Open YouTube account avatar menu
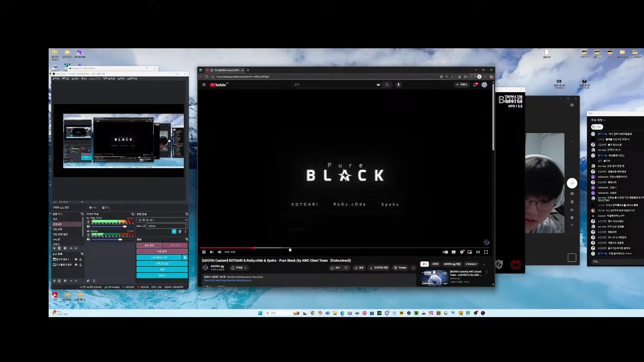The image size is (644, 362). (x=484, y=85)
